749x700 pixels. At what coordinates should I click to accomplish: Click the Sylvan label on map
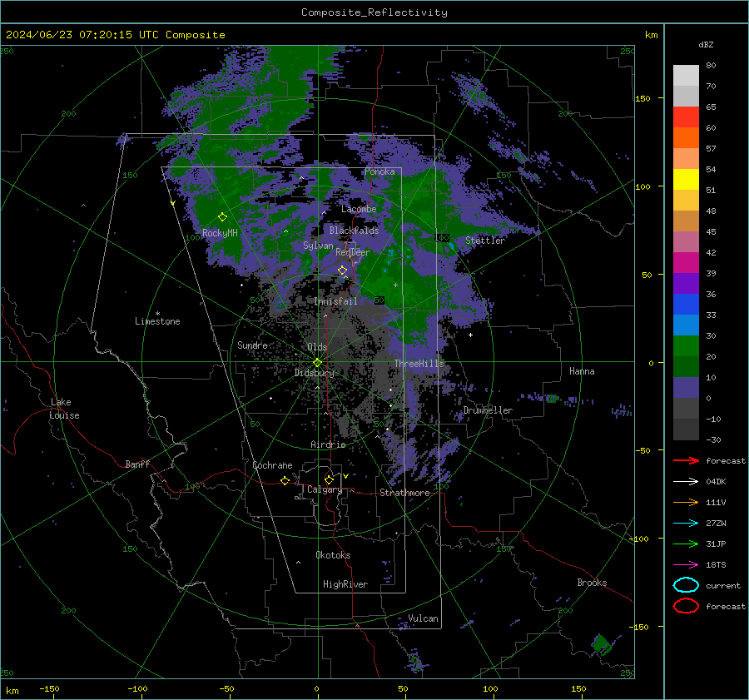pos(318,246)
